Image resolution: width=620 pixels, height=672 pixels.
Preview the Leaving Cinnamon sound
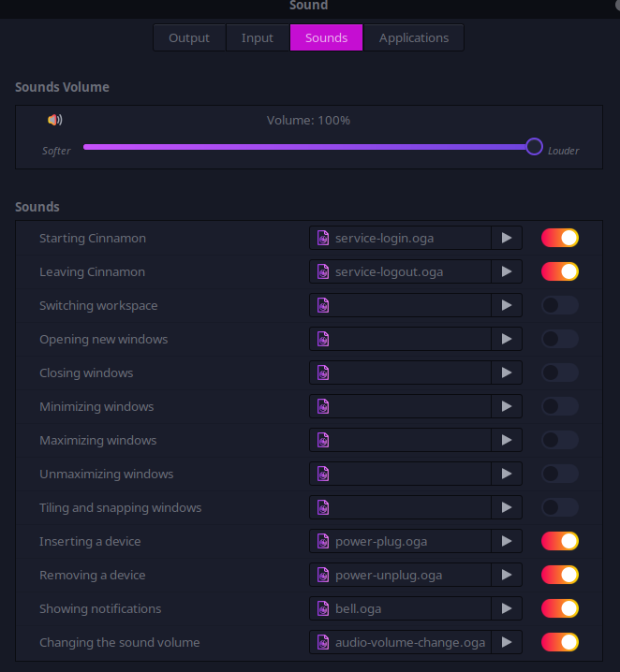click(x=507, y=271)
